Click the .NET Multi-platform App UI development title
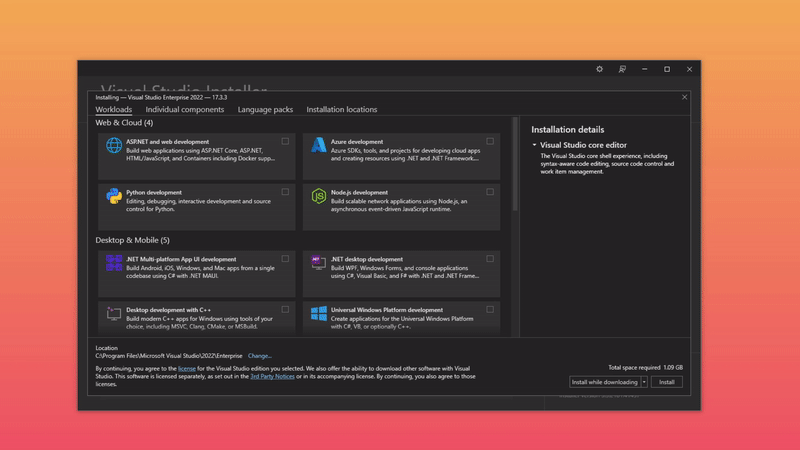 pos(181,259)
